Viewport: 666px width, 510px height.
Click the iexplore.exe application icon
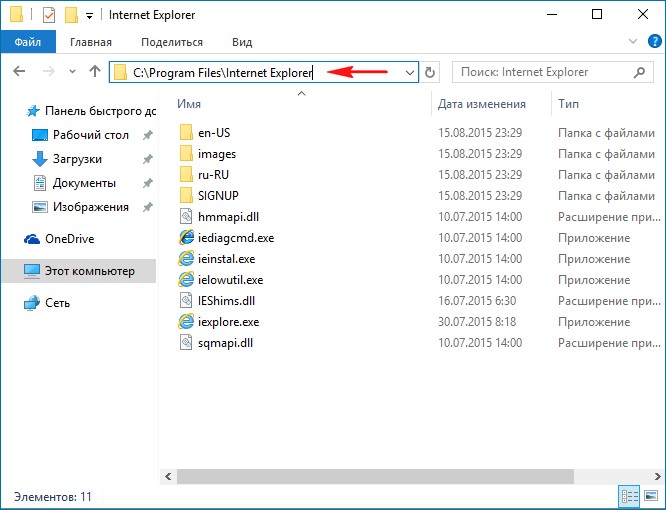click(x=186, y=322)
